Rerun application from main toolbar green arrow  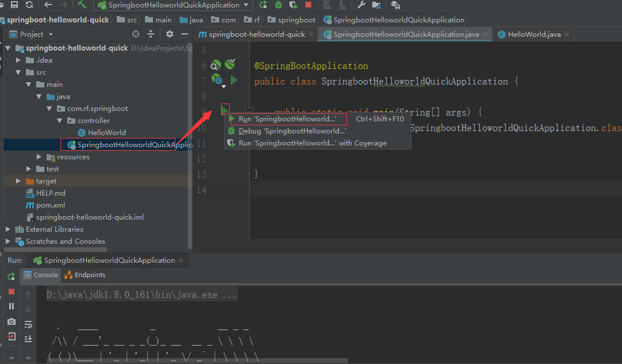click(263, 5)
